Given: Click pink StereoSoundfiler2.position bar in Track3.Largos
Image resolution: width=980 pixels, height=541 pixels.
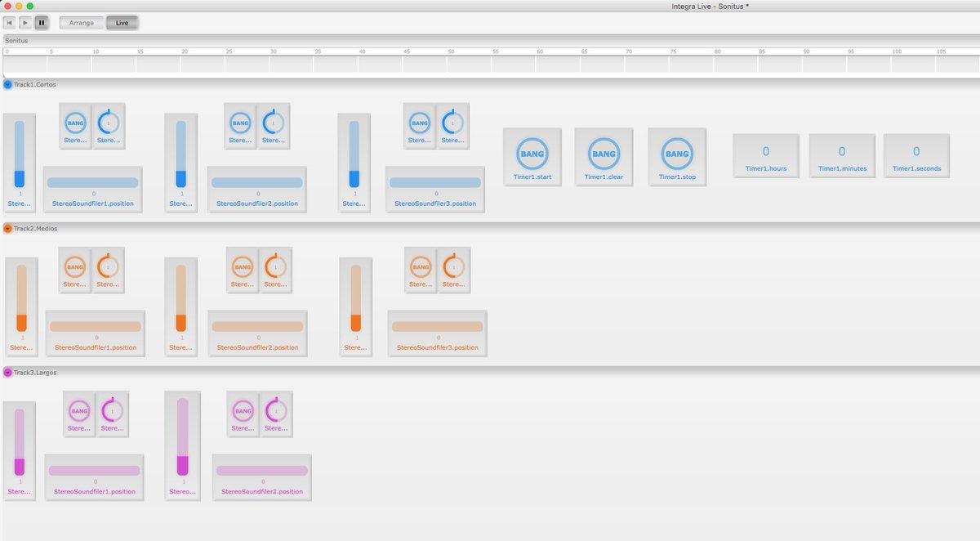Looking at the screenshot, I should pos(262,470).
